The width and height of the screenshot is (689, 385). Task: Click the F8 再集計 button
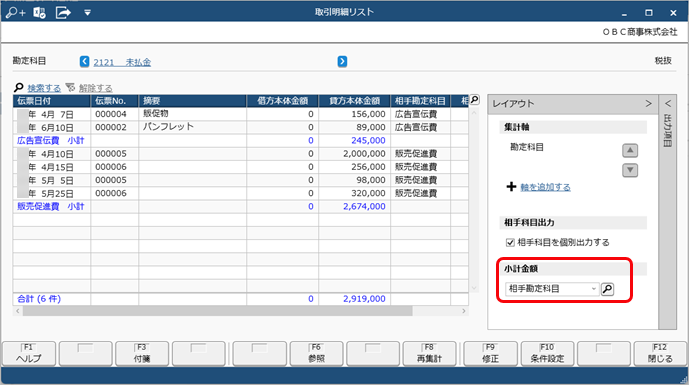click(x=429, y=353)
